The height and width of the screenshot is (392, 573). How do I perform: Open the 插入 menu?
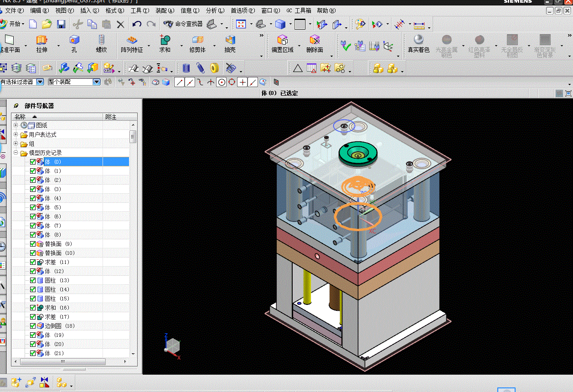coord(89,10)
